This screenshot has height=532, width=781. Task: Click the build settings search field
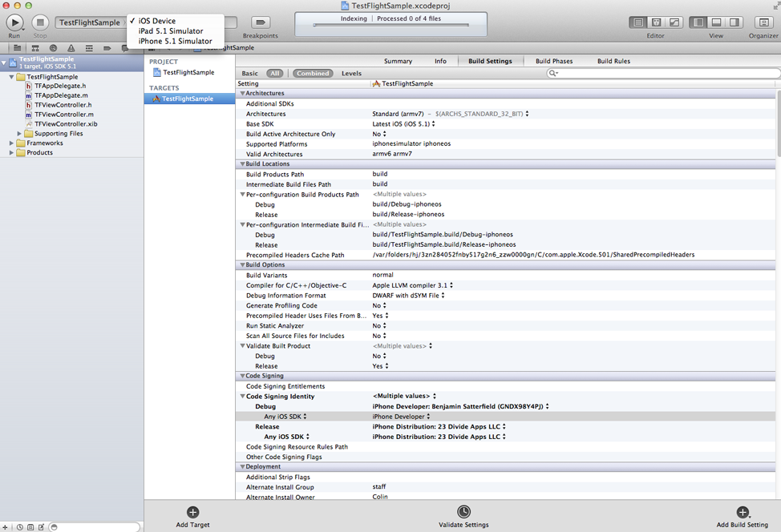(x=663, y=74)
